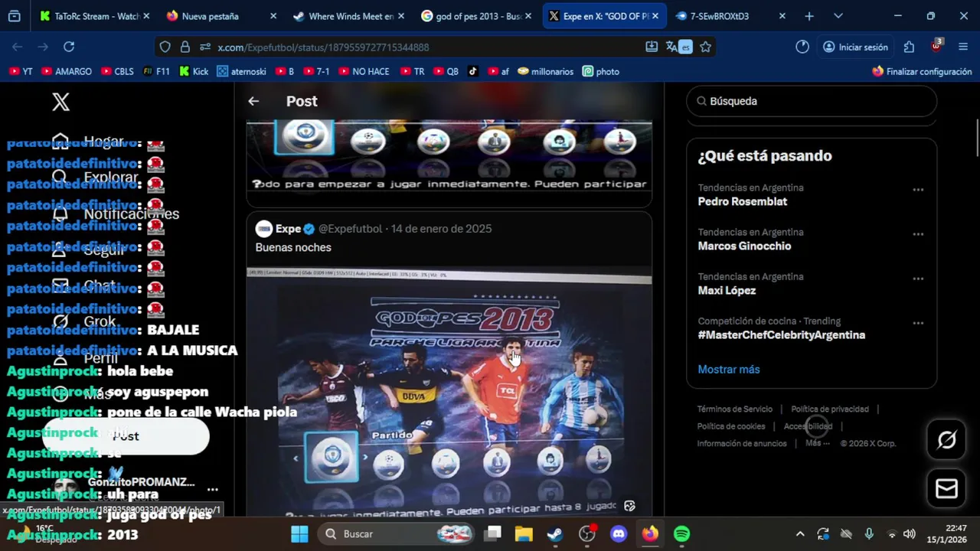Click the Iniciar sesión button
Viewport: 980px width, 551px height.
[855, 47]
